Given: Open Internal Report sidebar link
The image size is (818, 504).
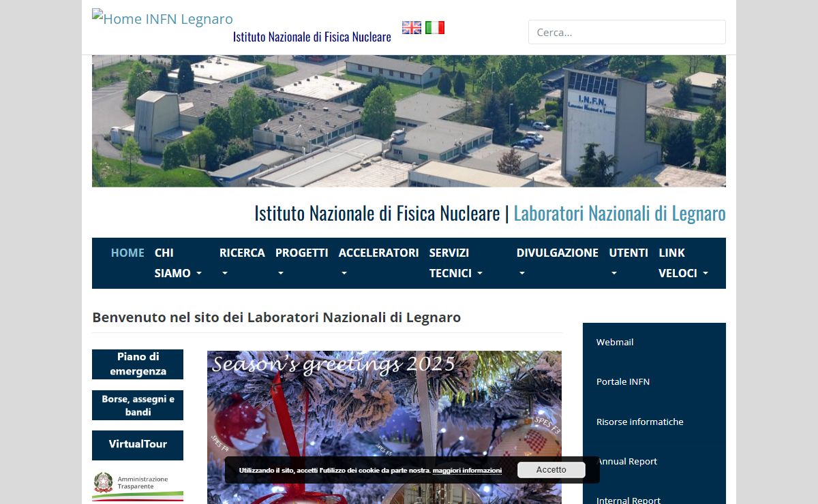Looking at the screenshot, I should (x=628, y=501).
